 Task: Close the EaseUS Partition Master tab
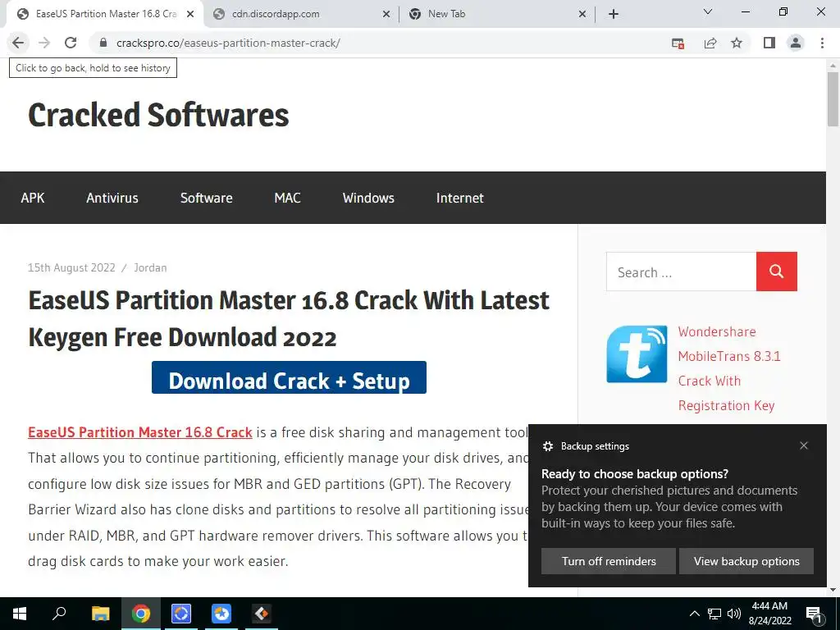coord(190,15)
